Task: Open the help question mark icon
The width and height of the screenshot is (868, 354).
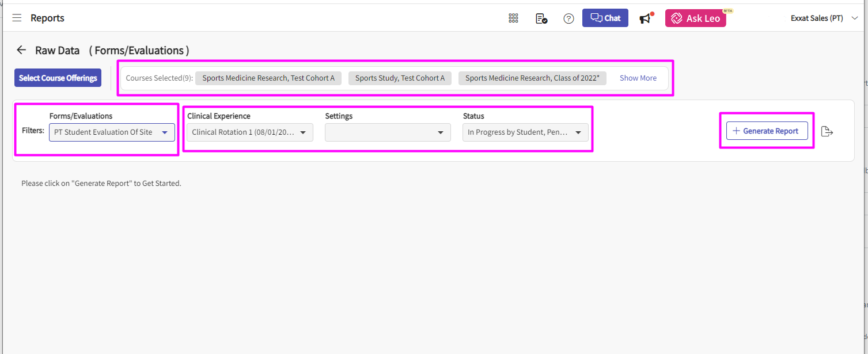Action: point(568,18)
